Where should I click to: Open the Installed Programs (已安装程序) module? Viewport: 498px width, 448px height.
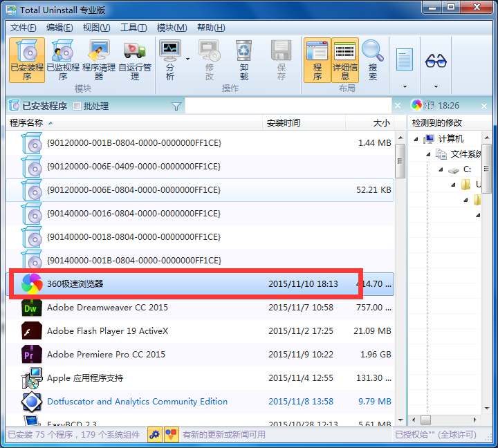click(26, 59)
